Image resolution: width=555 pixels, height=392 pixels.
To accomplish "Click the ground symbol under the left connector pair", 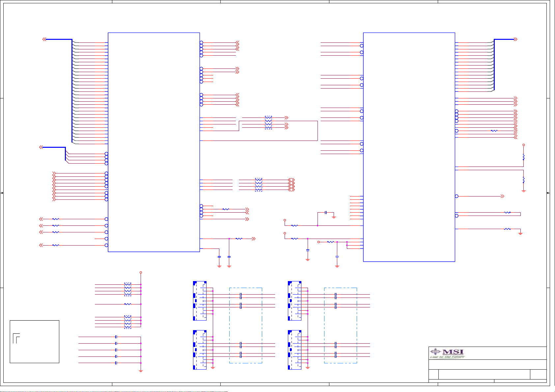I will tap(213, 367).
